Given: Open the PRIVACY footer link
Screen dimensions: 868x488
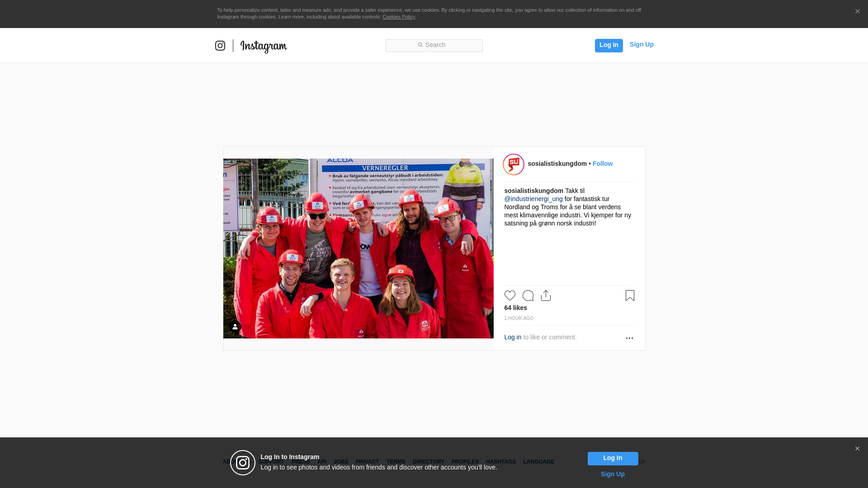Looking at the screenshot, I should [367, 462].
